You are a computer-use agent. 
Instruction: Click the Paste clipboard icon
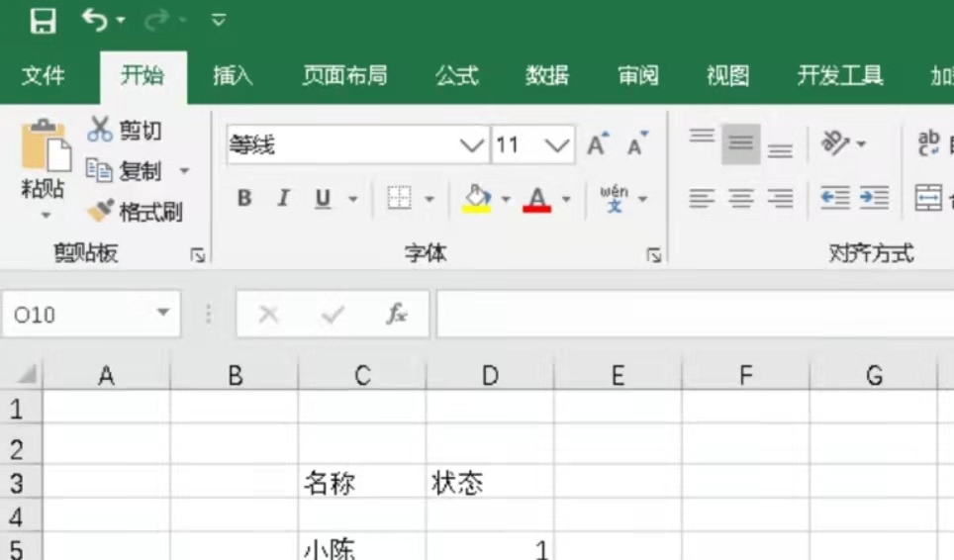pyautogui.click(x=45, y=148)
